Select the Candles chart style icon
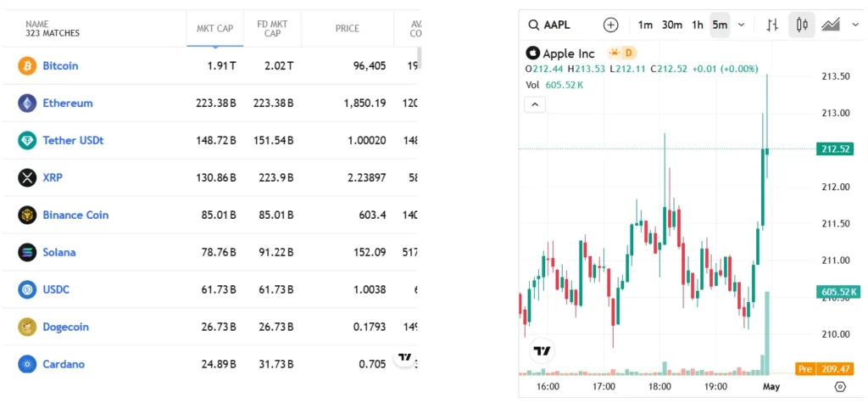The height and width of the screenshot is (409, 868). point(801,25)
